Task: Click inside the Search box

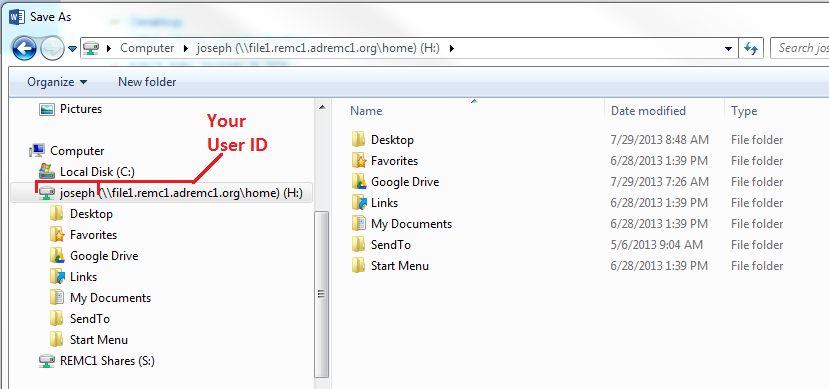Action: [x=799, y=49]
